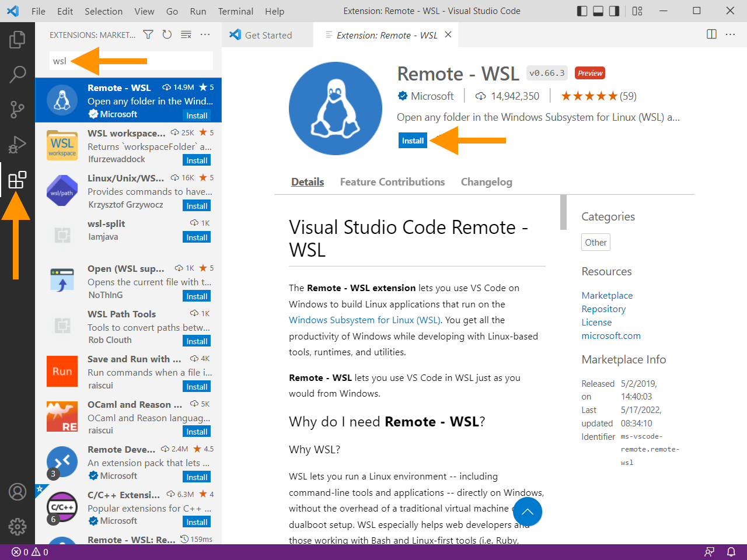Install the WSL Path Tools extension
The image size is (747, 560).
[197, 341]
